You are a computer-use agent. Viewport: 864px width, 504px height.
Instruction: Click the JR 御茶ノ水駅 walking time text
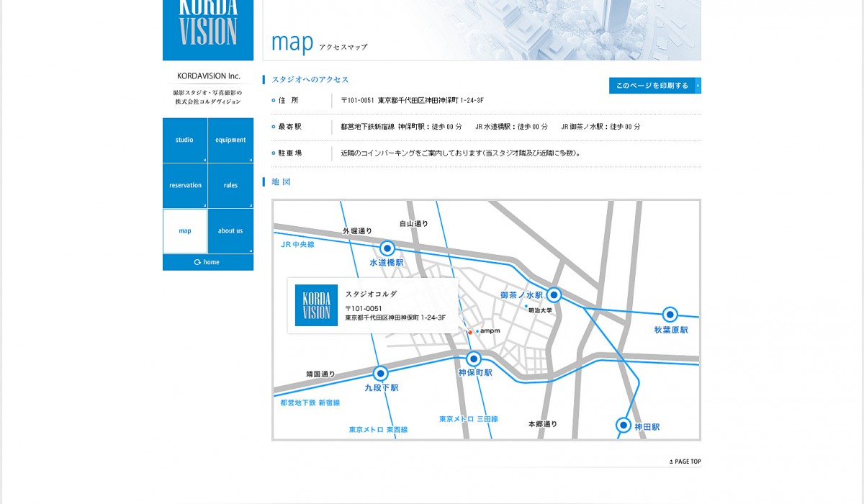tap(600, 127)
